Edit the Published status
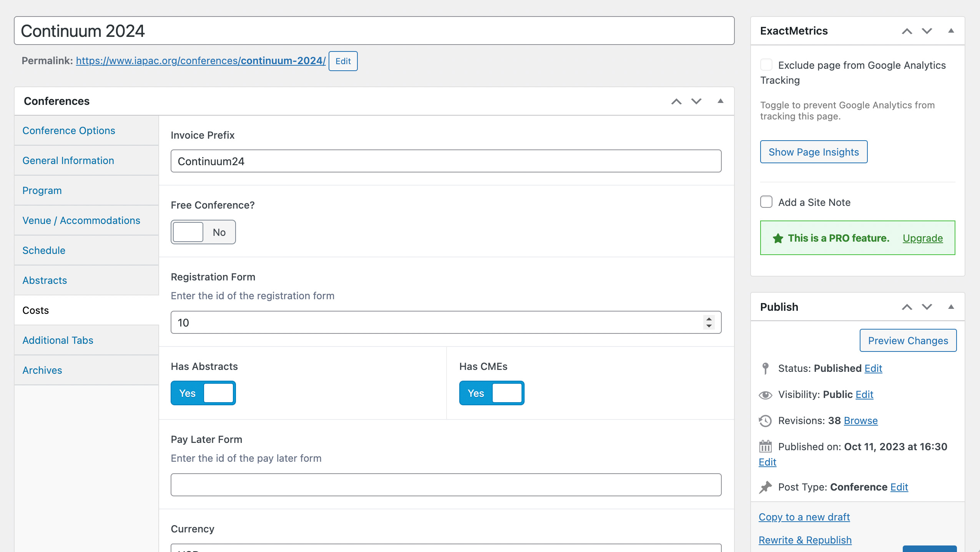This screenshot has width=980, height=552. [x=873, y=368]
